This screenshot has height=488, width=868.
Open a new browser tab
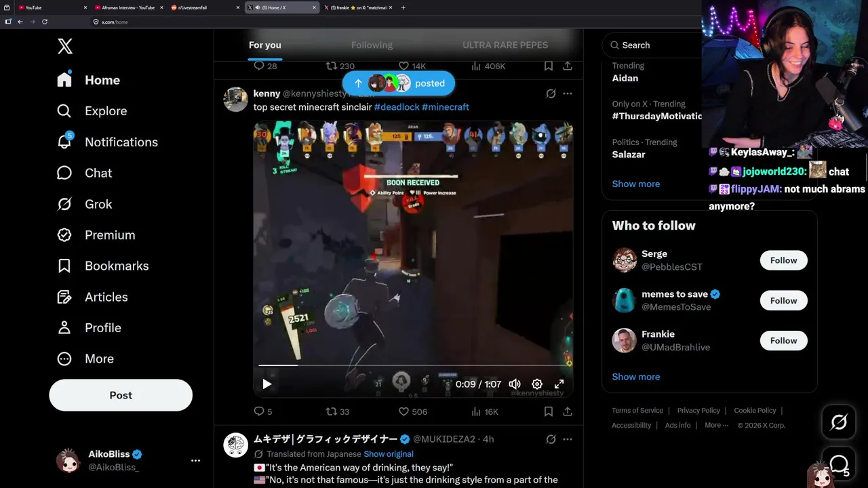coord(403,7)
